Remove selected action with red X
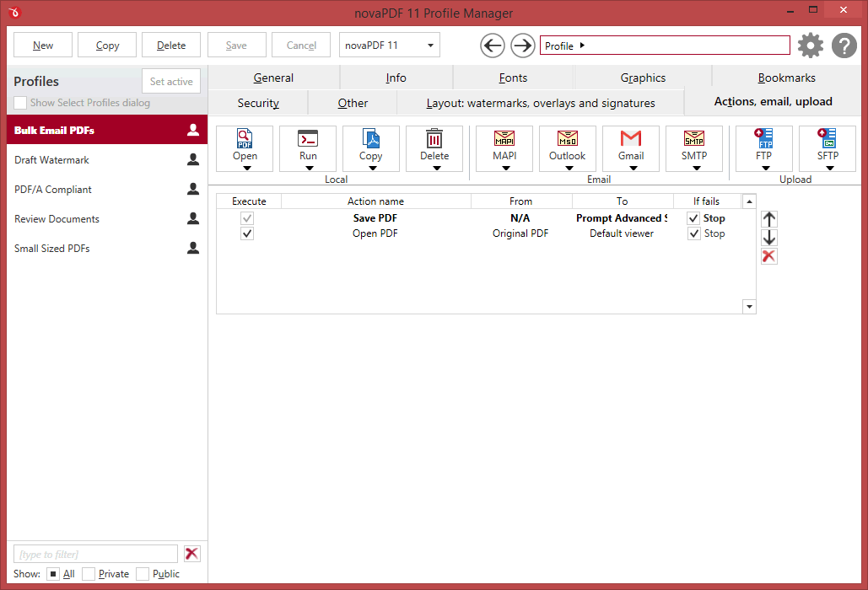The image size is (868, 590). click(x=769, y=256)
